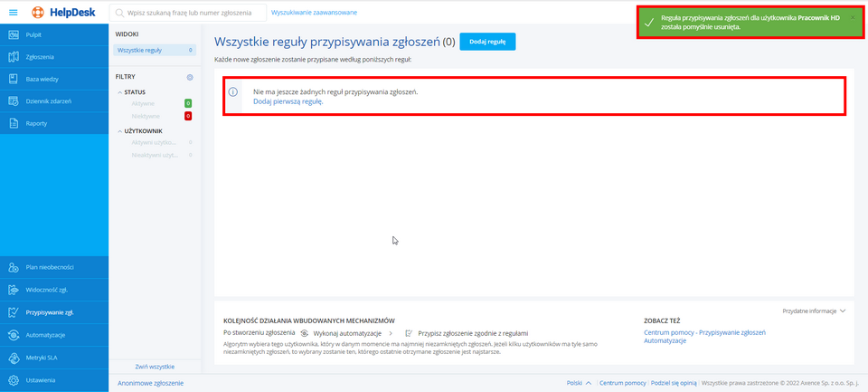
Task: Open Wyszukiwanie zaawansowane link
Action: (x=314, y=13)
